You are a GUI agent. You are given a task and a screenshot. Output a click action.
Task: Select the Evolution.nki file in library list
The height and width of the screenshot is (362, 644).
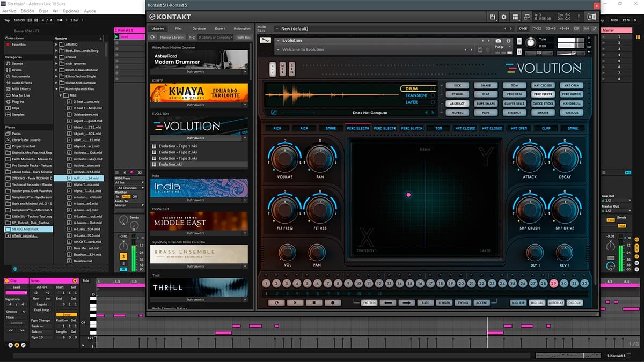click(x=199, y=164)
